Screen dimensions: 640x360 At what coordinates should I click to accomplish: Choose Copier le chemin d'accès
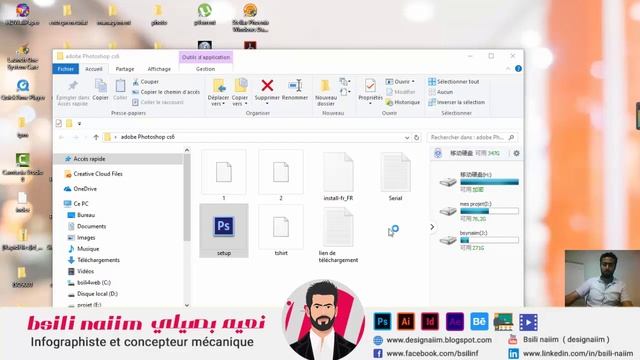166,92
